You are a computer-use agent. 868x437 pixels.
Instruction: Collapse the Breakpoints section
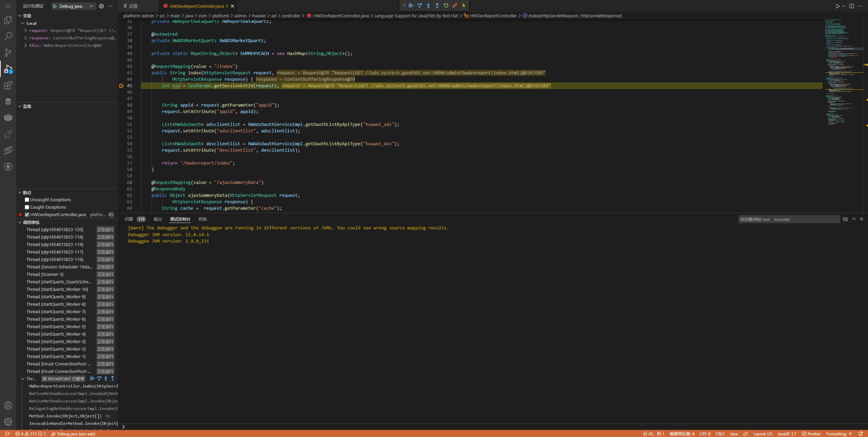[20, 192]
